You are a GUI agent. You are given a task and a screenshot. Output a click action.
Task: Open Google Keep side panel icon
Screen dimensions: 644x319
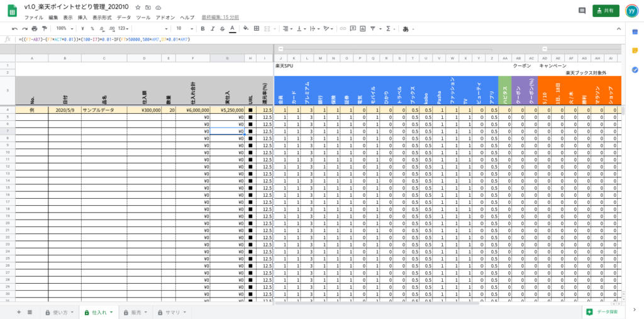(635, 50)
